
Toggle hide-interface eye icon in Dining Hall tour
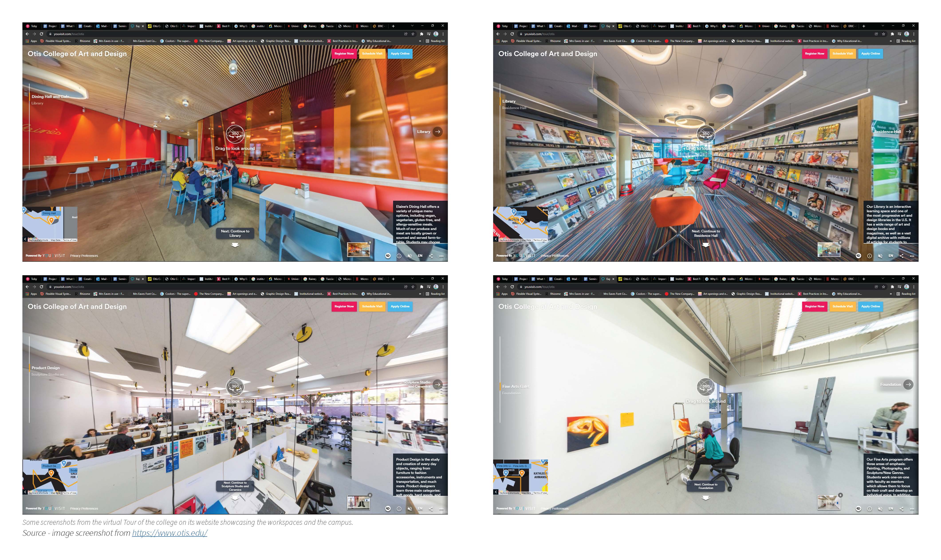pos(388,256)
